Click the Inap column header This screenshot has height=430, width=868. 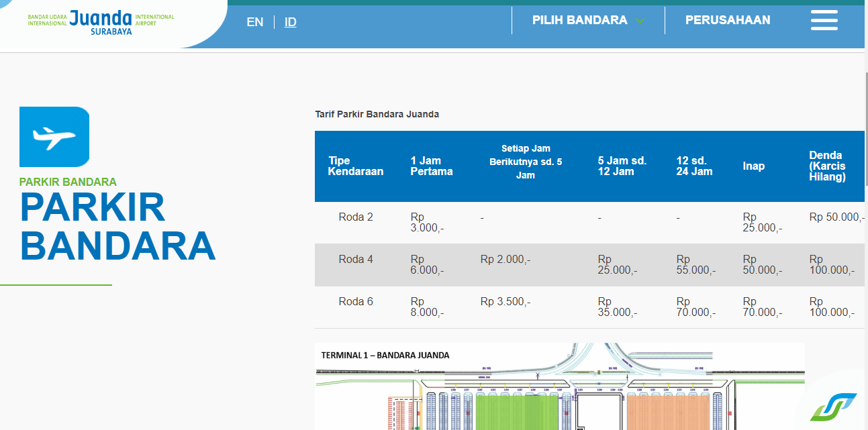[x=754, y=166]
